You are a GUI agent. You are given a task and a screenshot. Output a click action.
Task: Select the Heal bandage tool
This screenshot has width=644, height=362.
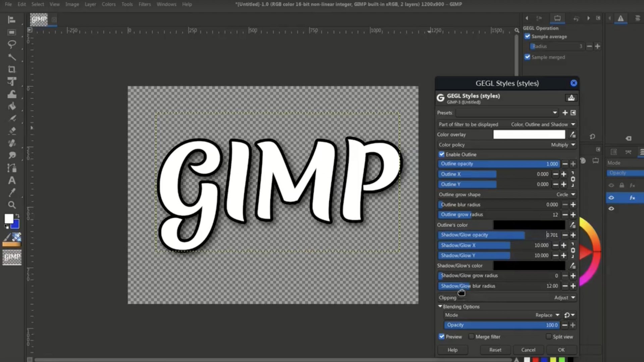click(12, 143)
